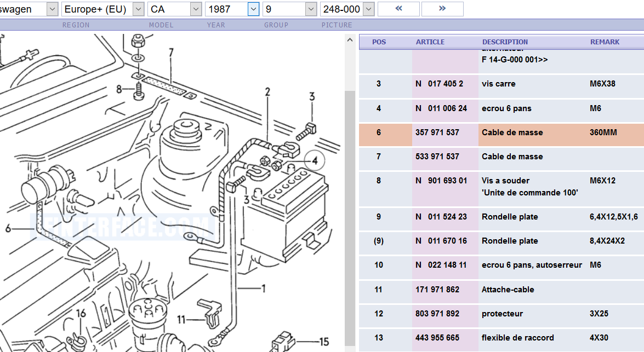This screenshot has width=644, height=352.
Task: Click part label 6 in the diagram
Action: pyautogui.click(x=8, y=228)
